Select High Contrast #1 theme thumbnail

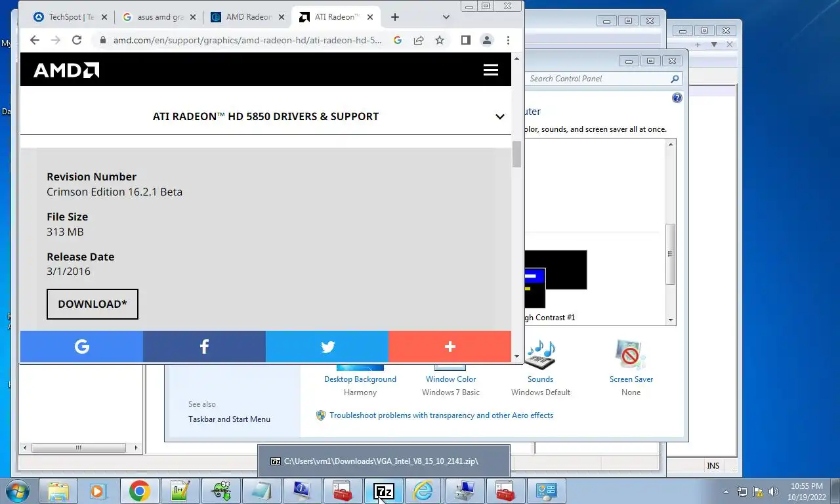pos(555,279)
